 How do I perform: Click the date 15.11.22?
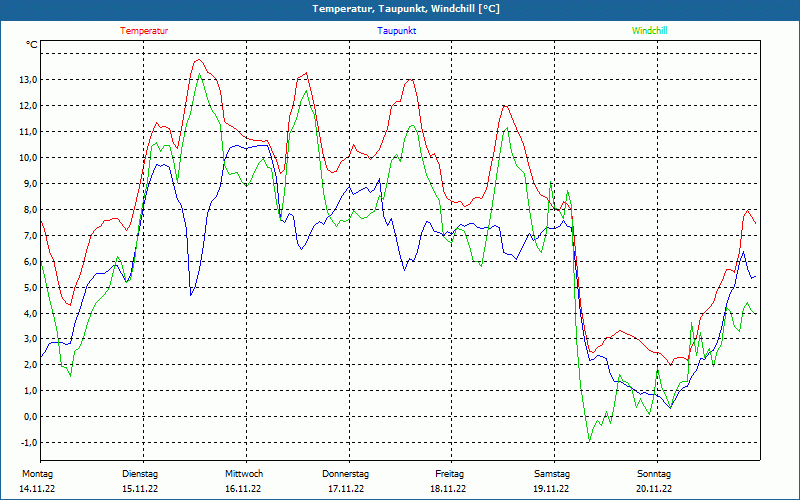pos(140,489)
